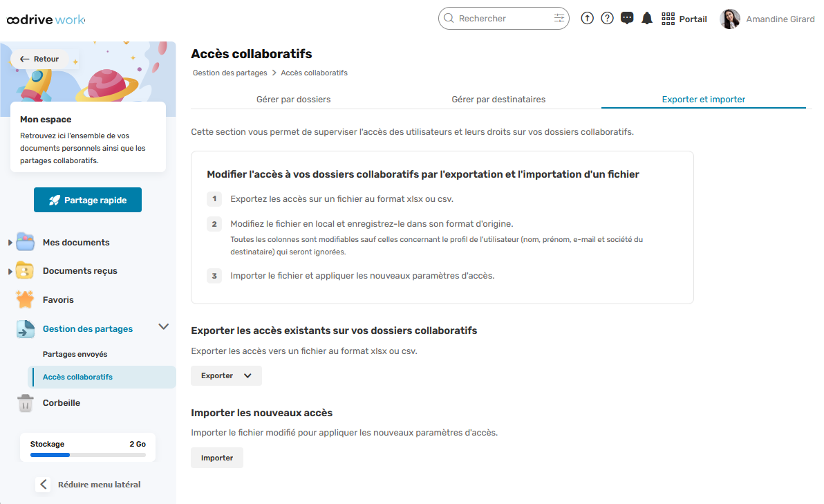Click the Gestion des partages breadcrumb link
The image size is (824, 504).
coord(230,73)
